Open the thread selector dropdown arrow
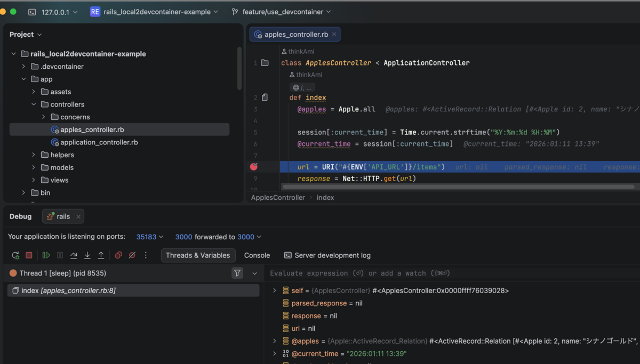Screen dimensions: 640x364 [x=254, y=273]
